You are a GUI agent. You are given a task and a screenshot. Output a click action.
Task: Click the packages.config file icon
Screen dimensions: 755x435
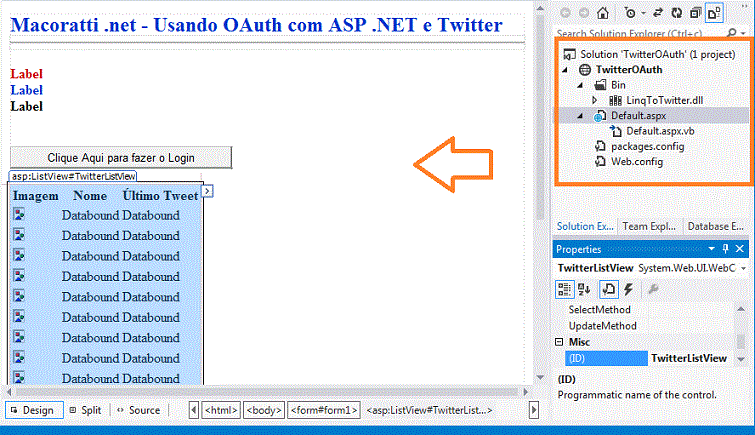tap(600, 146)
